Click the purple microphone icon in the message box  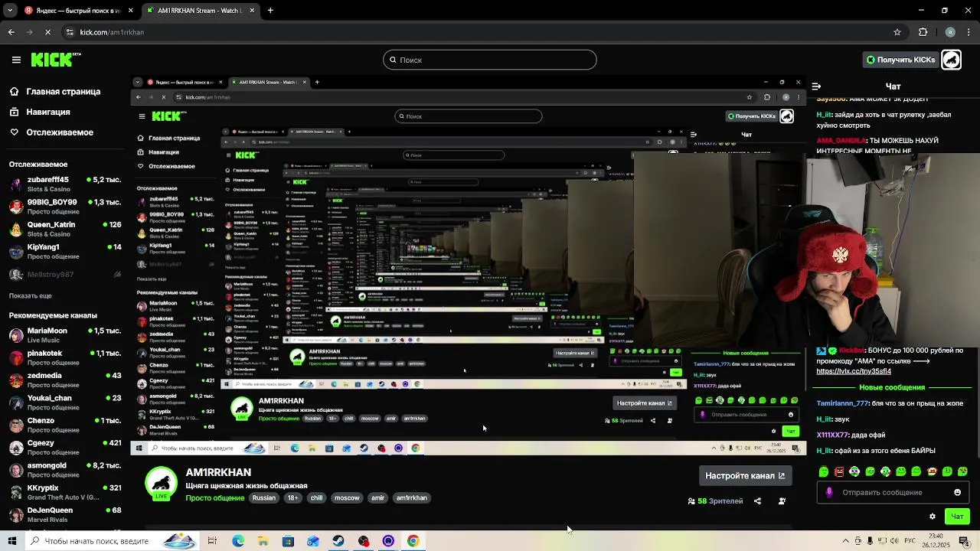pyautogui.click(x=829, y=492)
